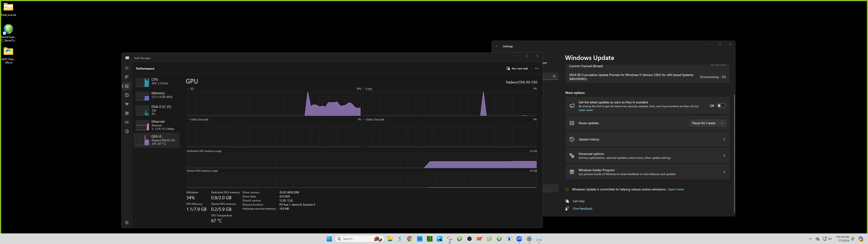The image size is (868, 244).
Task: Open the Users page in Task Manager
Action: pyautogui.click(x=127, y=113)
